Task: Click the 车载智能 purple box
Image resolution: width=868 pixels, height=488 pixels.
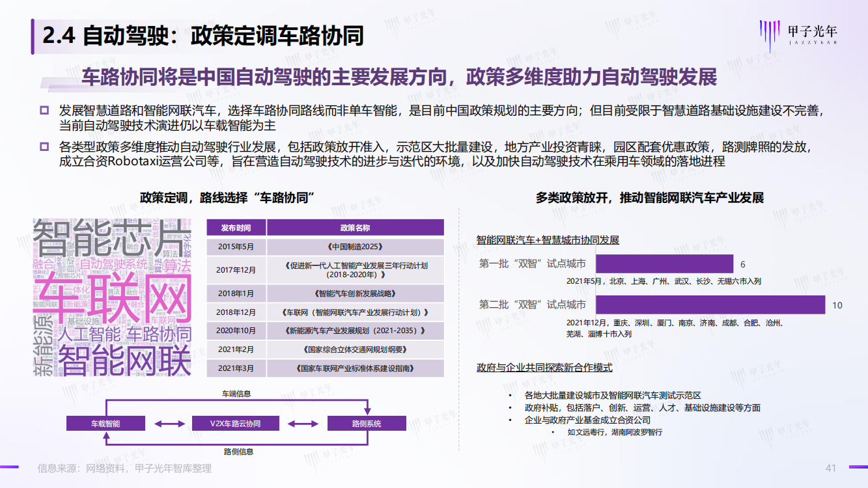Action: (x=105, y=424)
